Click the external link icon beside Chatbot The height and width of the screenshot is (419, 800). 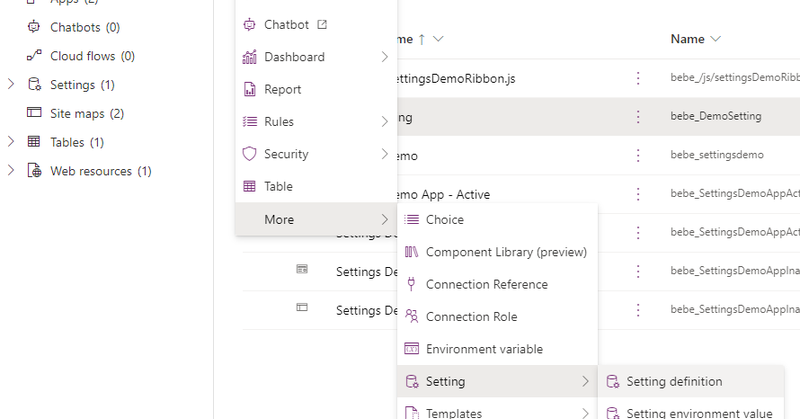(x=322, y=24)
